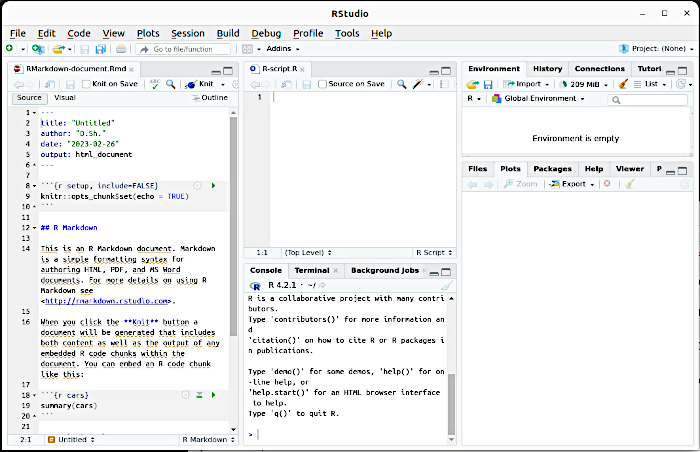Open the rmarkdown.rstudio.com link
Image resolution: width=700 pixels, height=452 pixels.
[107, 301]
